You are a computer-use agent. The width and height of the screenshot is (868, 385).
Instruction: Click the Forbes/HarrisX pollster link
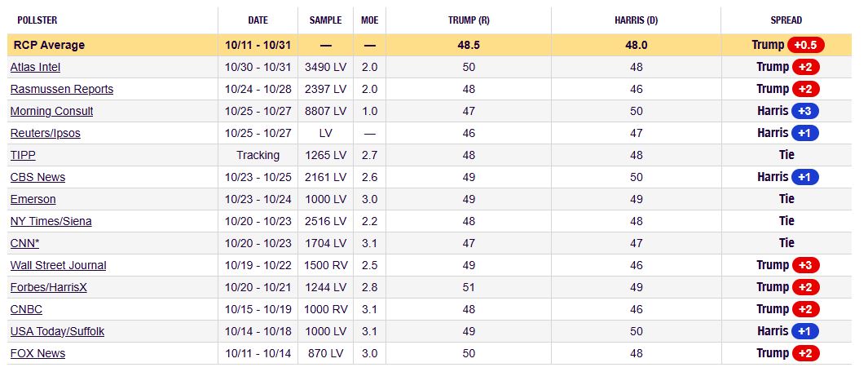pyautogui.click(x=48, y=287)
